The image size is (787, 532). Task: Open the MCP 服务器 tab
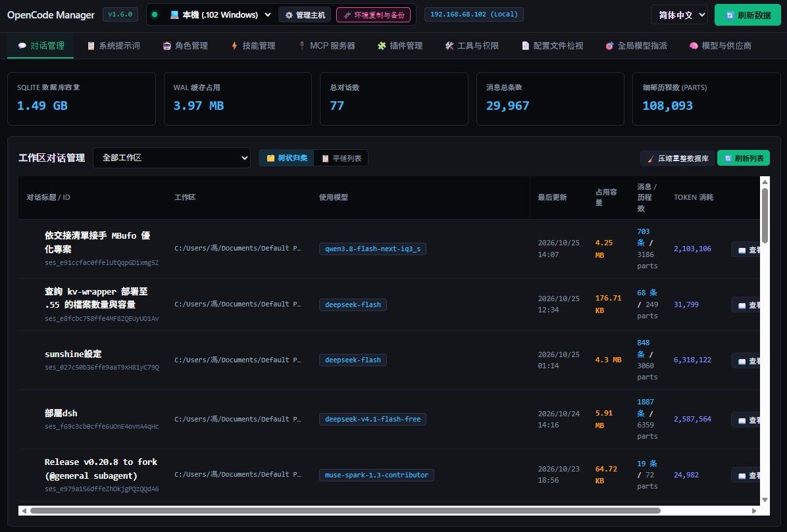pyautogui.click(x=327, y=45)
